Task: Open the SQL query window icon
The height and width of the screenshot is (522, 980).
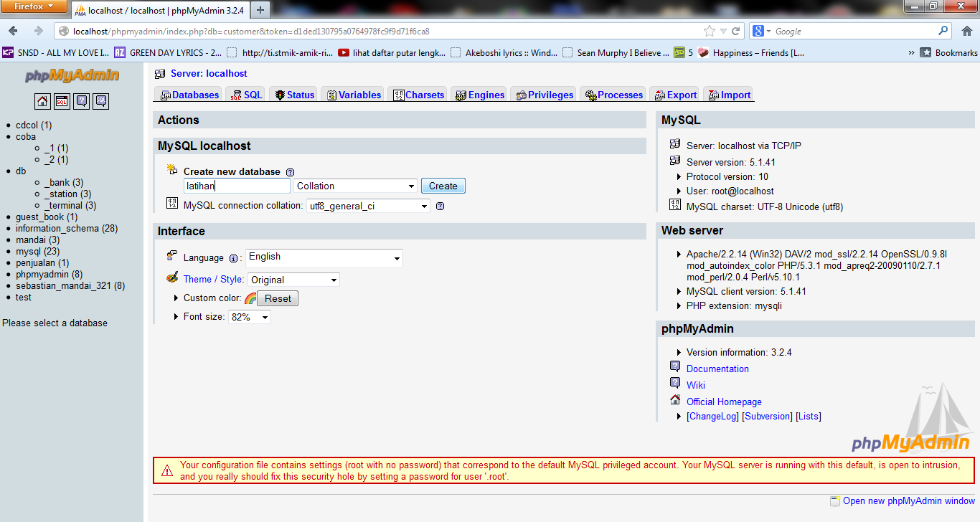Action: [x=62, y=101]
